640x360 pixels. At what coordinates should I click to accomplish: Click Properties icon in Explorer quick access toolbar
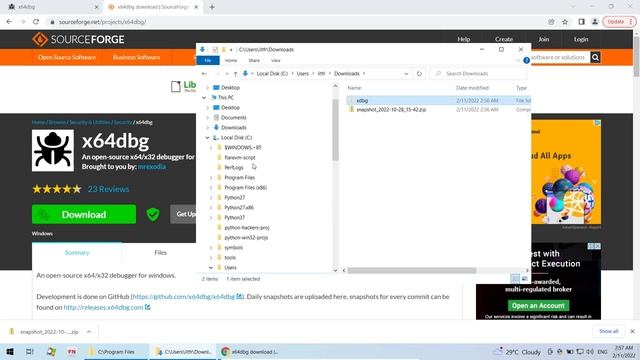point(215,49)
